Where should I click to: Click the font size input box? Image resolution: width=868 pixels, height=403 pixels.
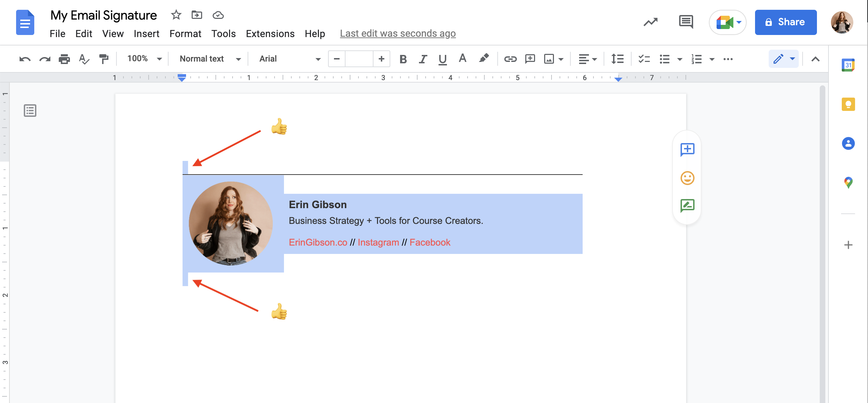(359, 59)
